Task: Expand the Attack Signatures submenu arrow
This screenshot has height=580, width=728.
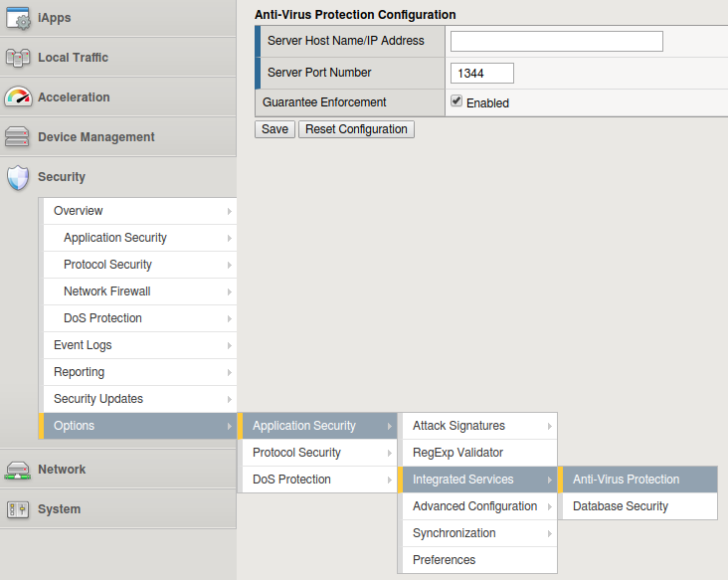Action: tap(548, 426)
